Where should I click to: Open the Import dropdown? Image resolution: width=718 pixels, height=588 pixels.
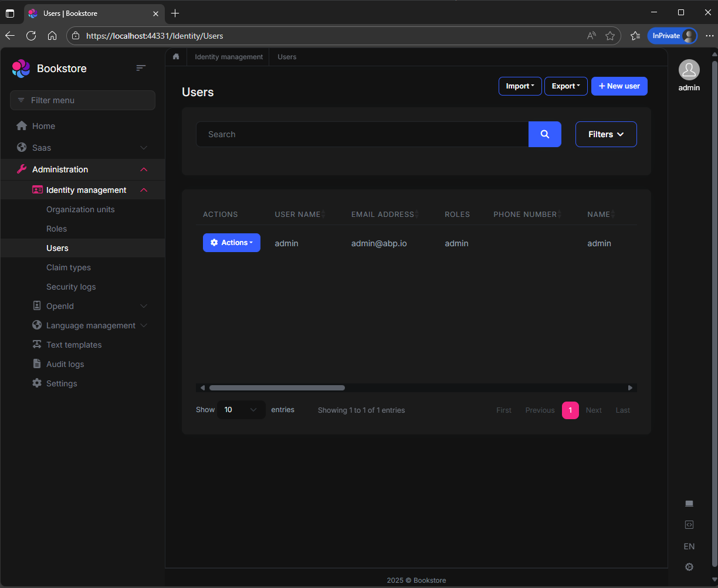click(520, 86)
